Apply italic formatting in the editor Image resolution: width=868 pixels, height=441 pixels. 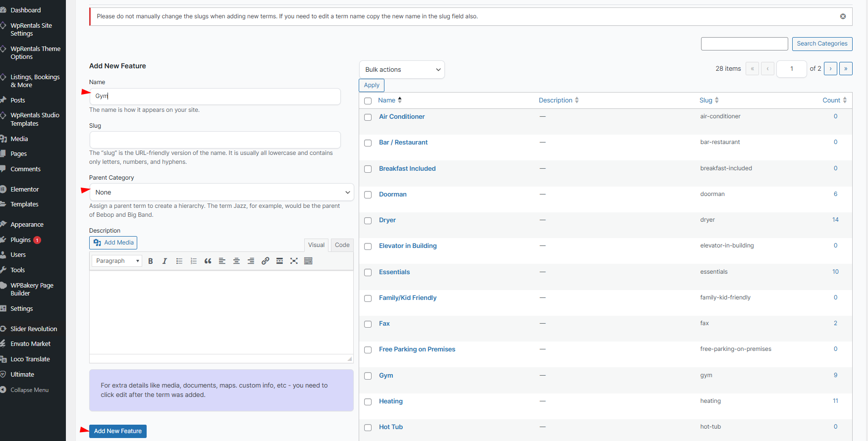click(164, 261)
